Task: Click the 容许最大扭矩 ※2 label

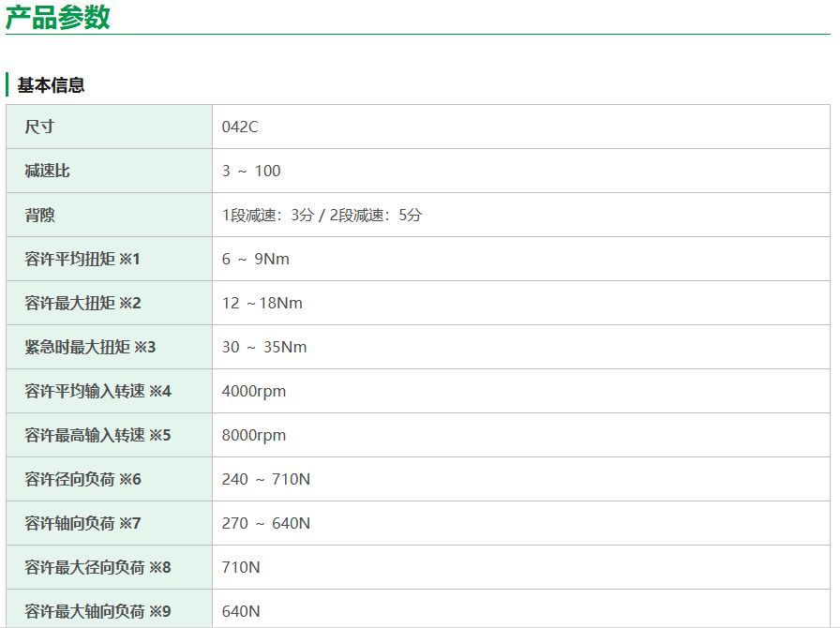Action: tap(82, 303)
